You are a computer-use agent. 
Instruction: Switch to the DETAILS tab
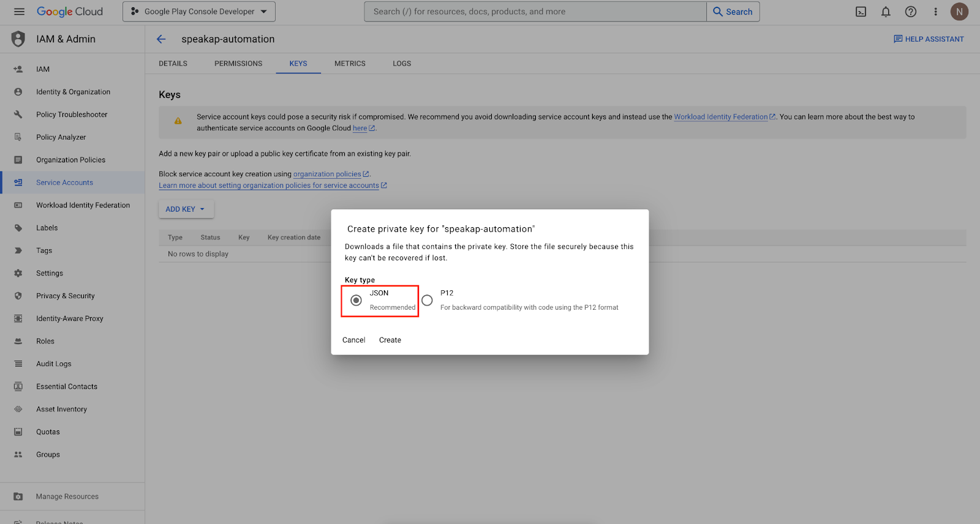[173, 64]
